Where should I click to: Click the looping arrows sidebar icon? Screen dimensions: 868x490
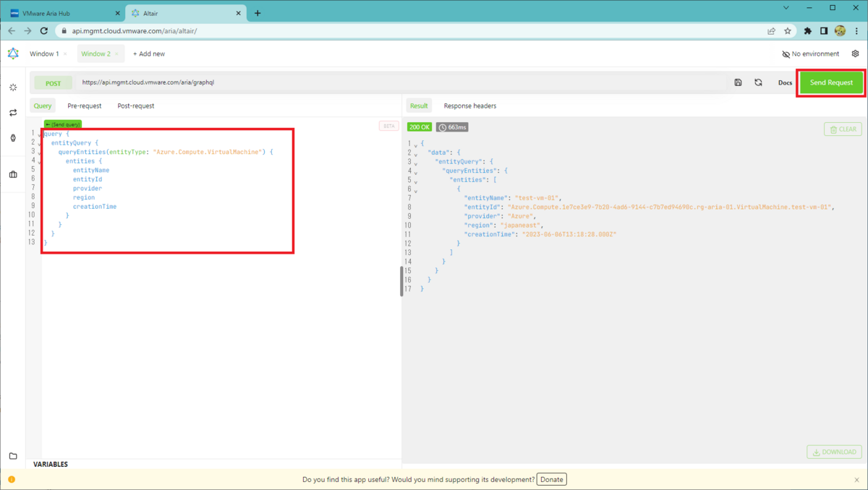click(13, 113)
